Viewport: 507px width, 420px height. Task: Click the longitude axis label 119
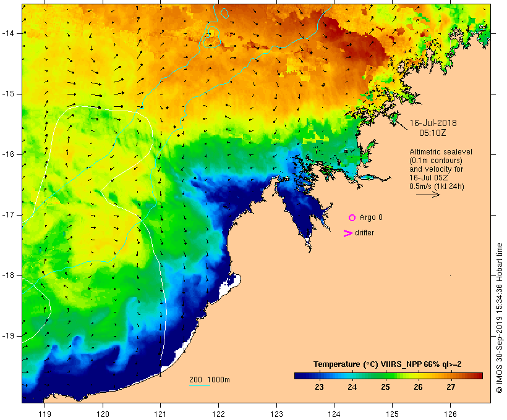(45, 414)
